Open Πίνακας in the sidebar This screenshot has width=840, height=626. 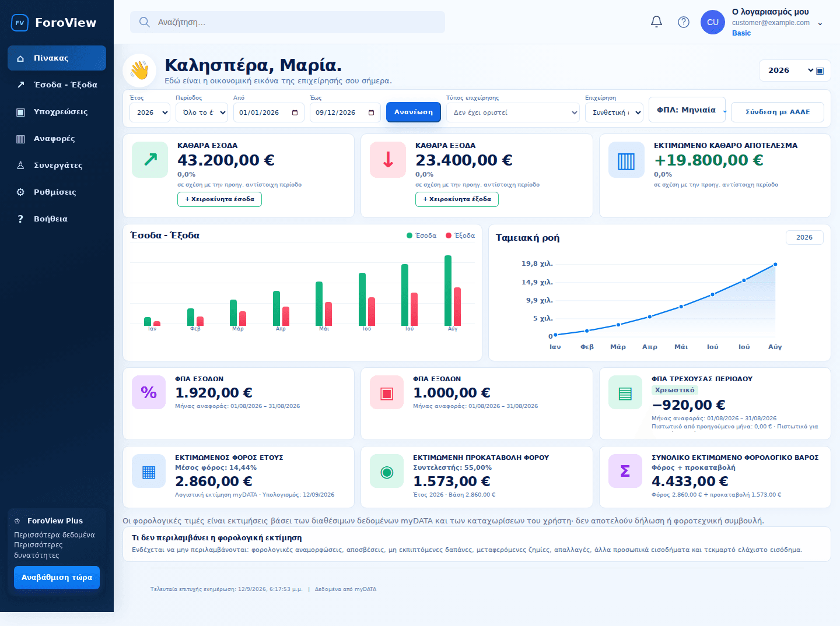57,58
